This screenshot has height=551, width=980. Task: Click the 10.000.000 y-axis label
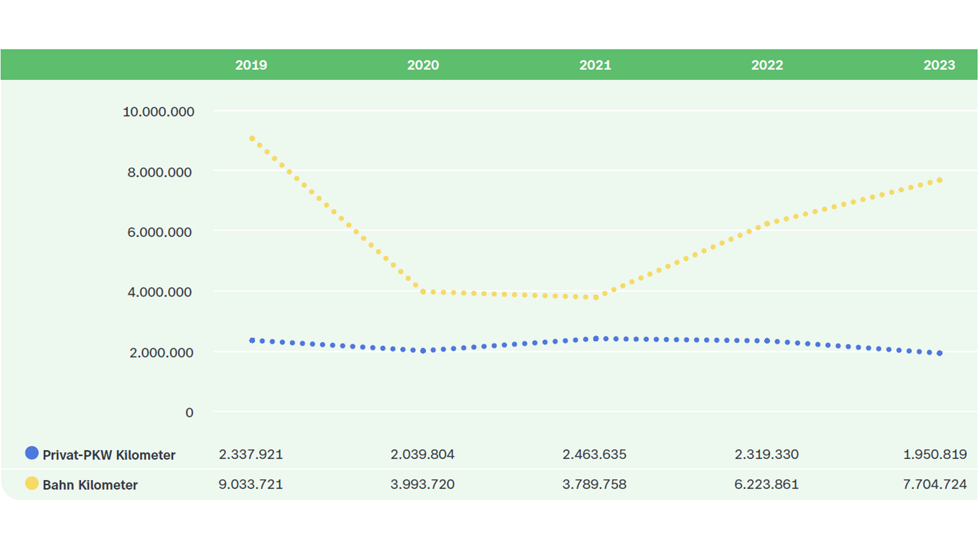158,112
